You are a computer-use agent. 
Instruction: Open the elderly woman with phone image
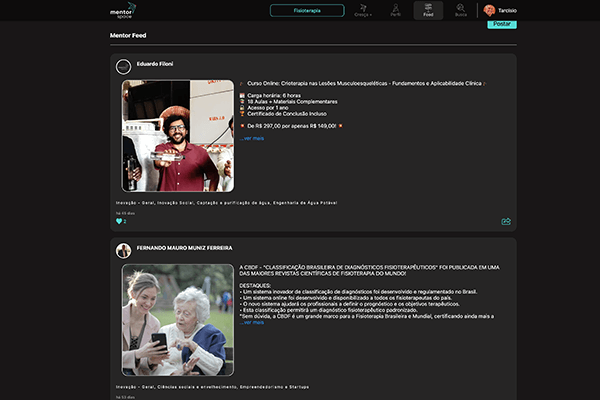pos(177,319)
